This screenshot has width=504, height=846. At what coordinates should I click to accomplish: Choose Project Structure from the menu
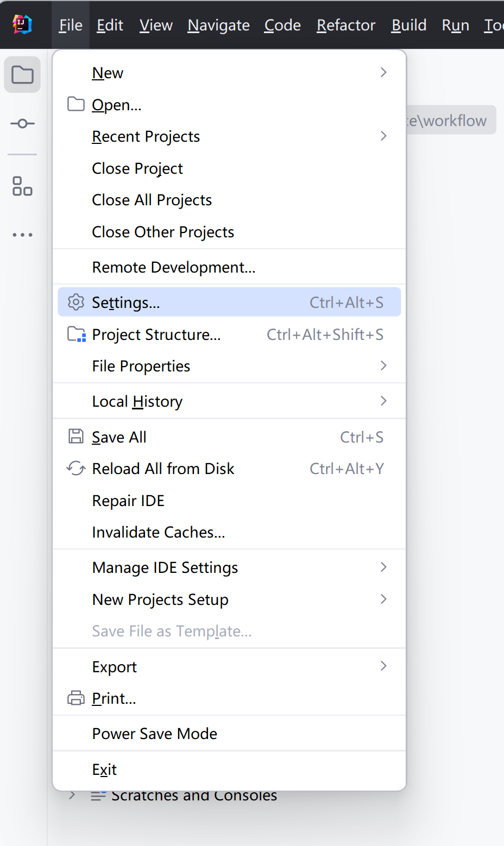click(x=156, y=334)
